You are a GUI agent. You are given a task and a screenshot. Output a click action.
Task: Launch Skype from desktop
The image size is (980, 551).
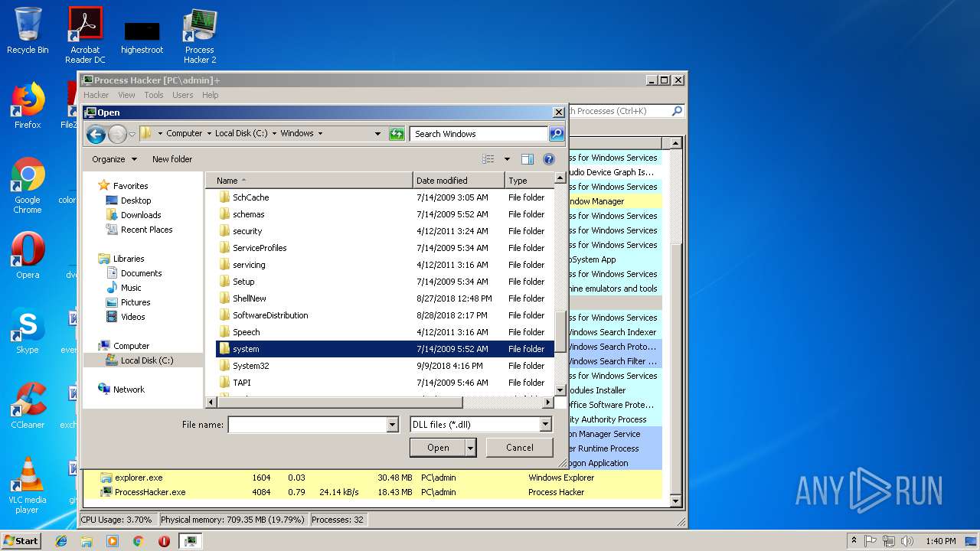(28, 331)
